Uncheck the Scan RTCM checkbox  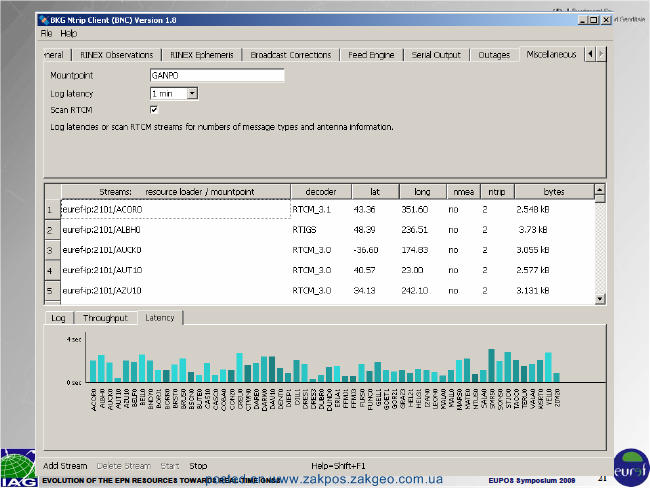154,109
